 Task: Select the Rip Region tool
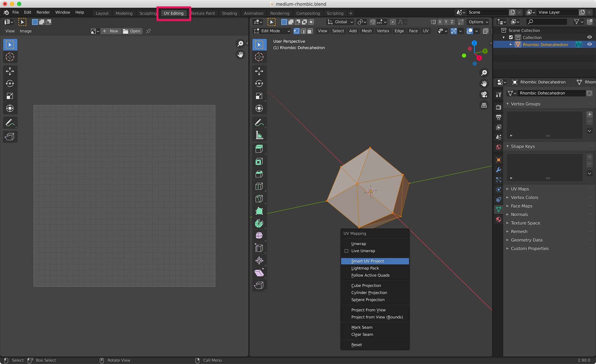259,285
